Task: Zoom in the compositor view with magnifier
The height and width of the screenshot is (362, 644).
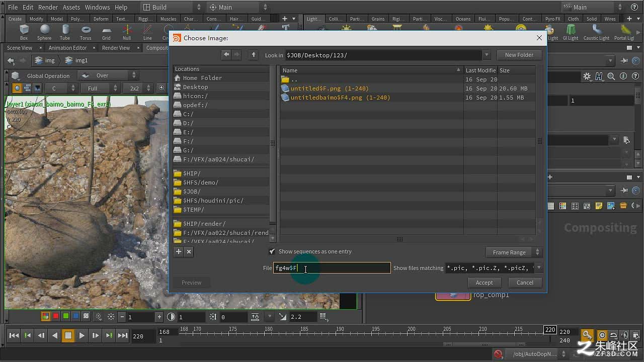Action: tap(162, 88)
